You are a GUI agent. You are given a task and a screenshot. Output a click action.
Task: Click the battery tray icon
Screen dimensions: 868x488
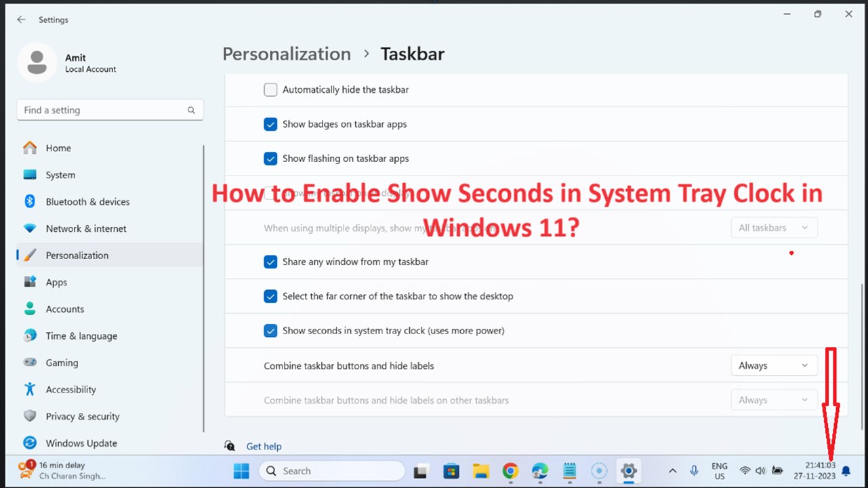click(777, 470)
